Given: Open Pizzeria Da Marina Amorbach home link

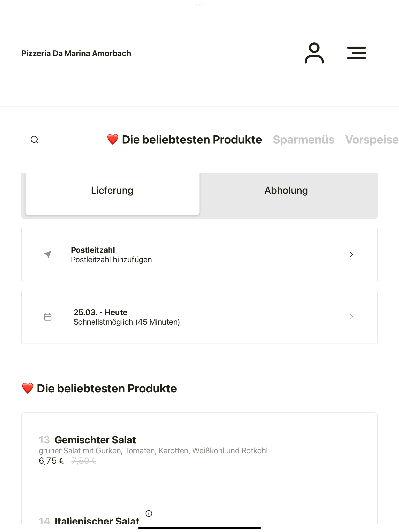Looking at the screenshot, I should click(76, 53).
